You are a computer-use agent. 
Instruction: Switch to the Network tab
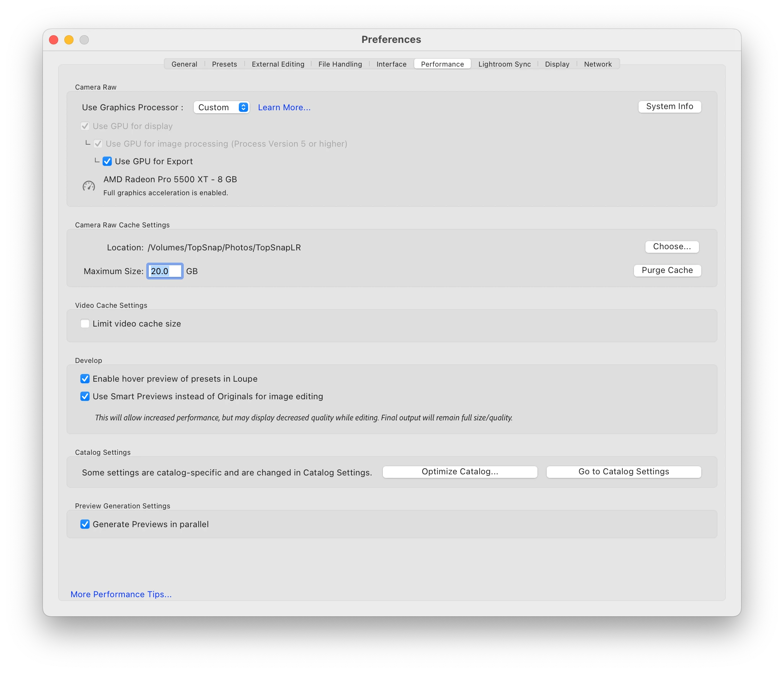598,64
